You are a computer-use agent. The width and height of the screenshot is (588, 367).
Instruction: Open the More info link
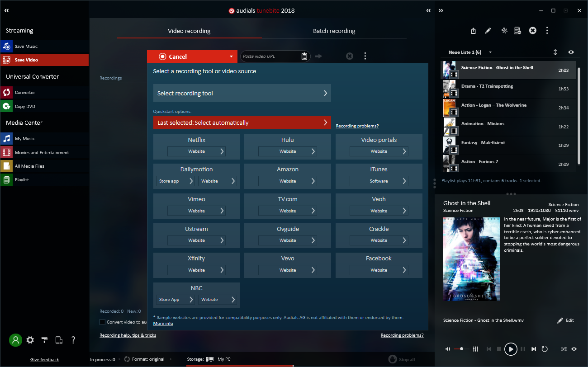(163, 324)
